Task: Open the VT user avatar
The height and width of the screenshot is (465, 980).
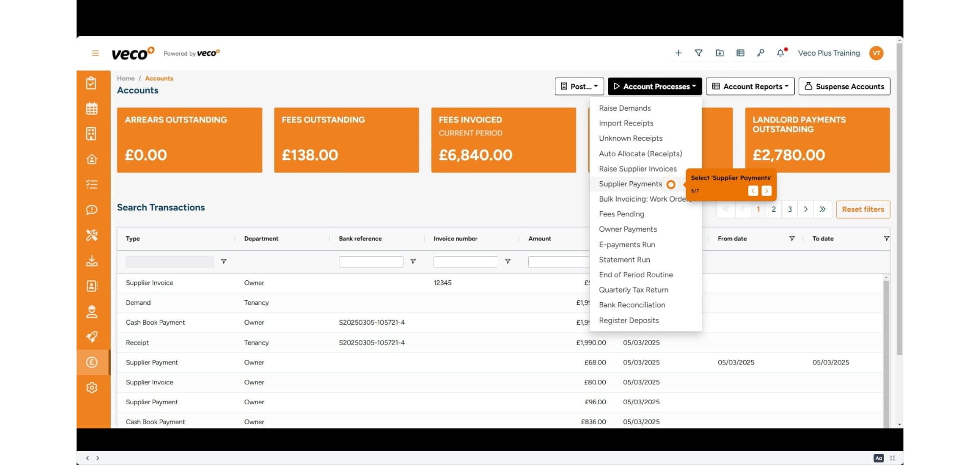Action: (x=876, y=53)
